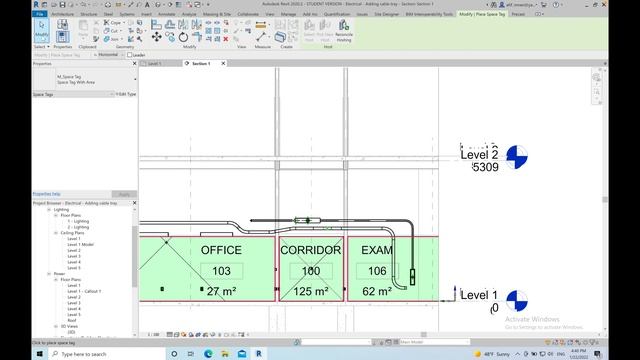Click the Apply button in Properties
The height and width of the screenshot is (360, 640).
point(124,194)
